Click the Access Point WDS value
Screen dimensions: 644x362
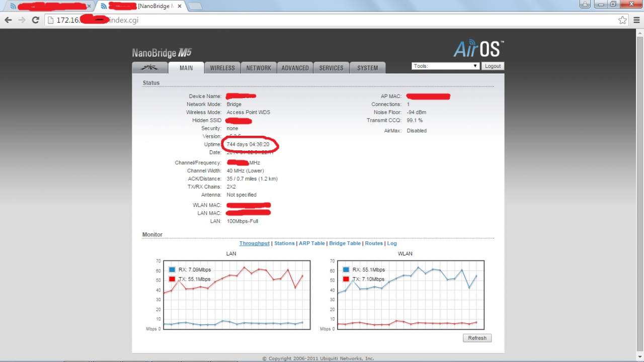[x=249, y=113]
